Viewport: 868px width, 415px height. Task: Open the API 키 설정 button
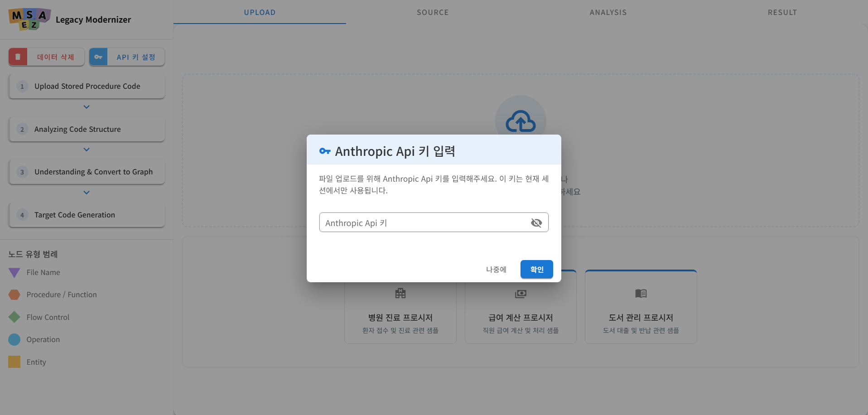click(x=127, y=57)
